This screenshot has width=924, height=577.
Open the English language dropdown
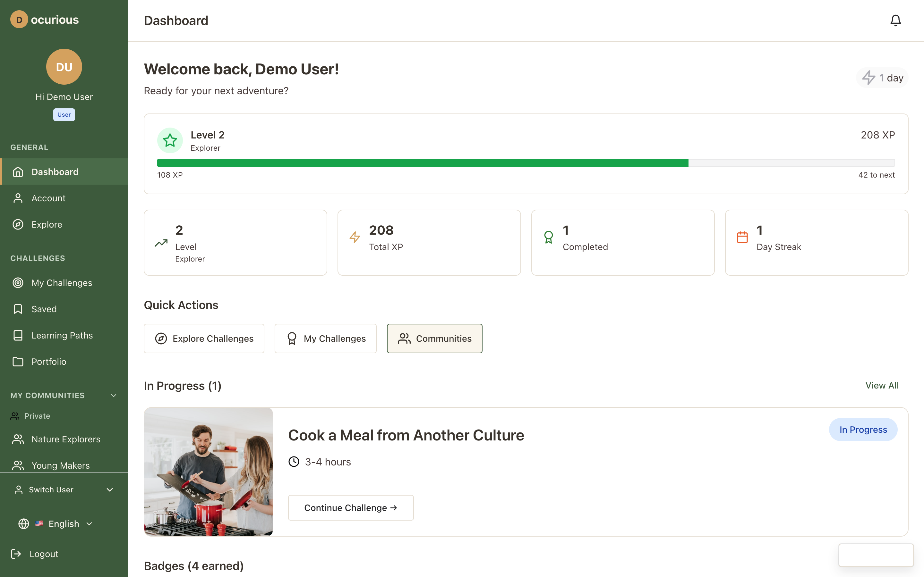coord(64,523)
